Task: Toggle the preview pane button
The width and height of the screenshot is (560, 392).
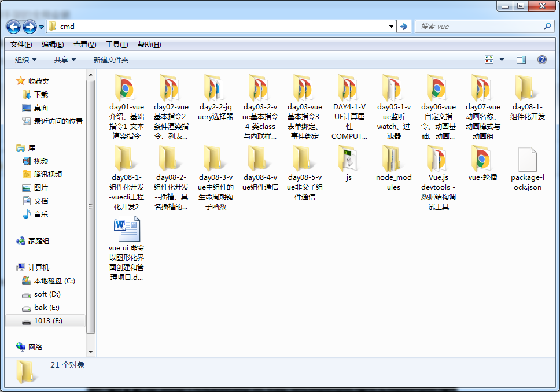Action: [x=521, y=60]
